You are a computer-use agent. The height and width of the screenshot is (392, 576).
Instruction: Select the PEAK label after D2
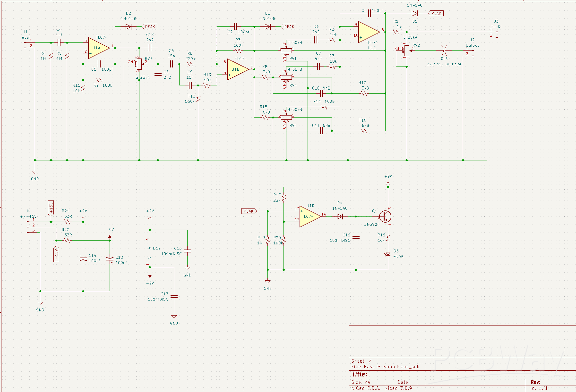coord(150,27)
